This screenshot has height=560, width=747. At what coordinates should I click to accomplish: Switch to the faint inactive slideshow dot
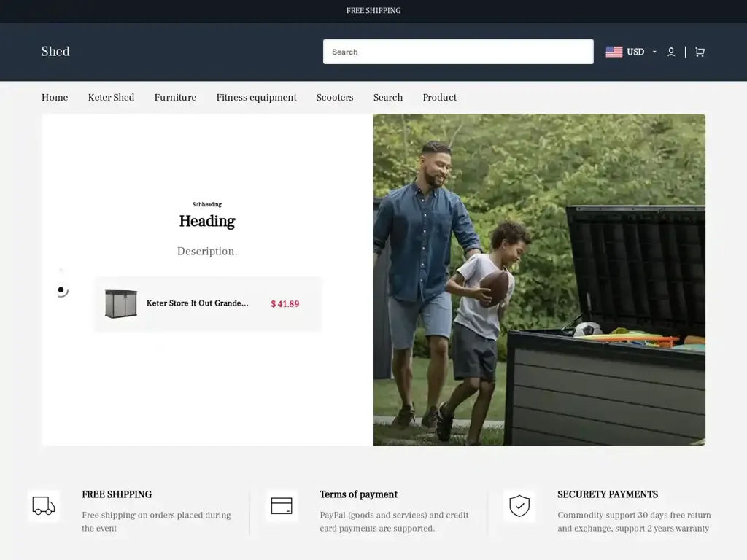click(61, 271)
